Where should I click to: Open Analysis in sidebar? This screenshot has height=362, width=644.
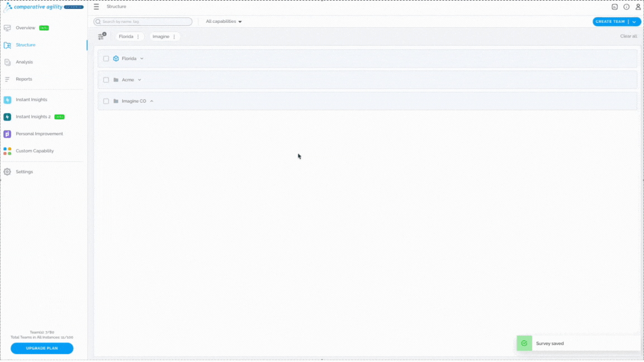pos(24,62)
